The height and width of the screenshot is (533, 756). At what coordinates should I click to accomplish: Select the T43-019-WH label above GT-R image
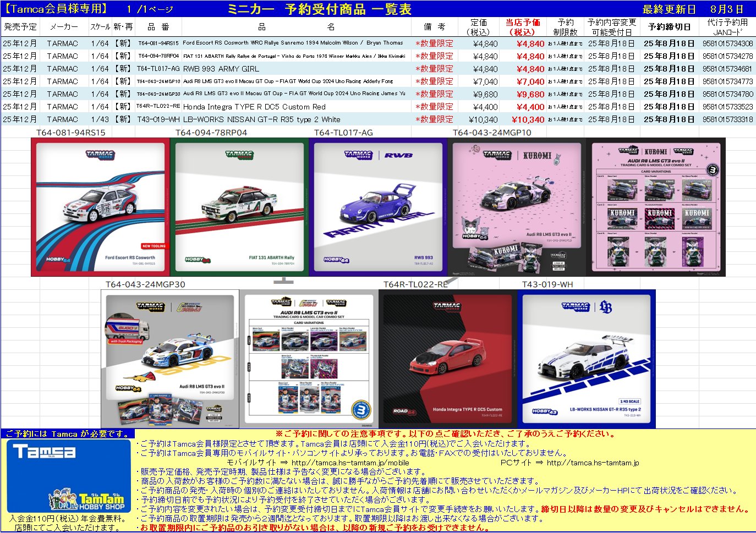click(x=547, y=284)
